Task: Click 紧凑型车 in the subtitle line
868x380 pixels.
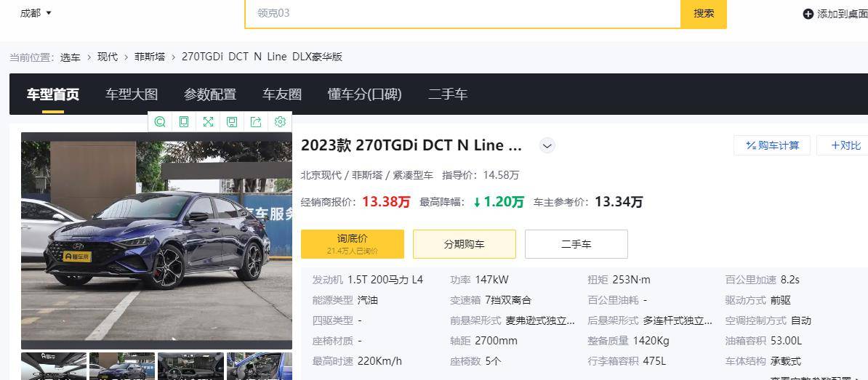Action: [413, 175]
